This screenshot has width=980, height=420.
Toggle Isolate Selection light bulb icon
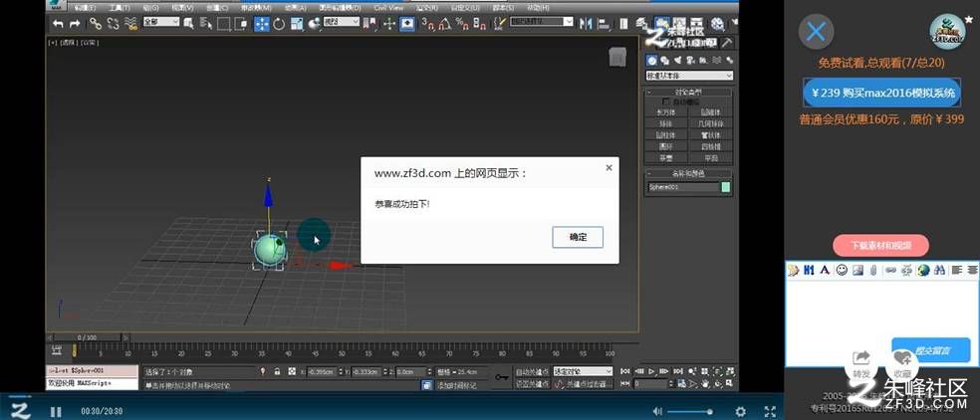[263, 371]
